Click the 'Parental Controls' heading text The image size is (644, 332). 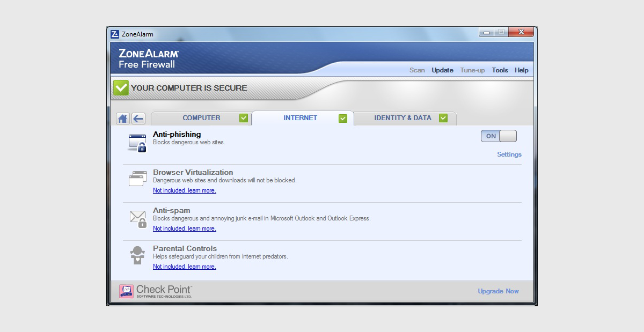(x=185, y=248)
